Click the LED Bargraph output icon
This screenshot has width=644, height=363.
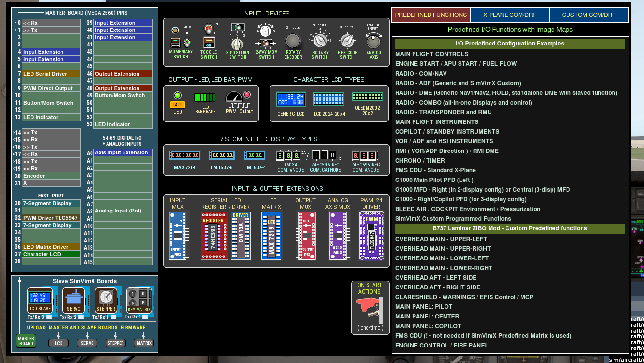(x=204, y=98)
